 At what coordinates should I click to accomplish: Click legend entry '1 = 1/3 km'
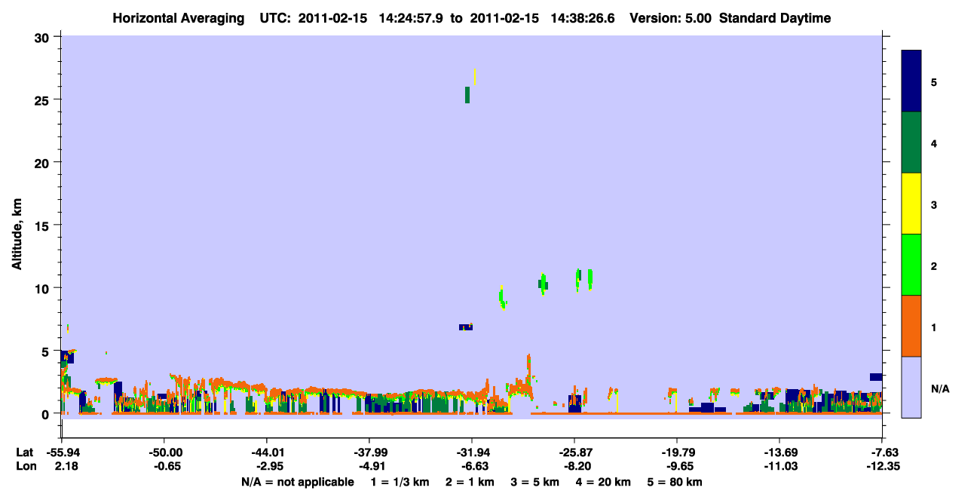tap(398, 482)
